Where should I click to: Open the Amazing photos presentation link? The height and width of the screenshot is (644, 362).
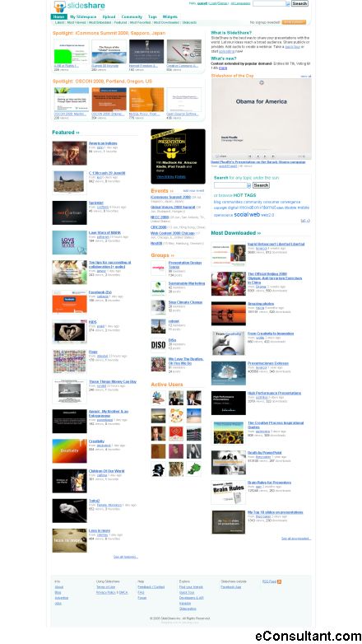click(261, 304)
